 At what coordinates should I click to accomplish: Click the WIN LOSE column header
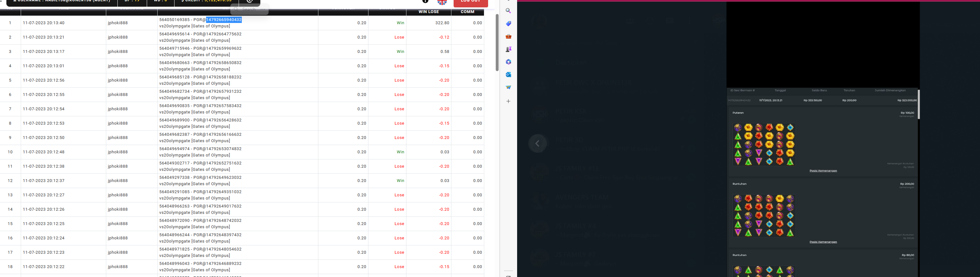pos(428,12)
